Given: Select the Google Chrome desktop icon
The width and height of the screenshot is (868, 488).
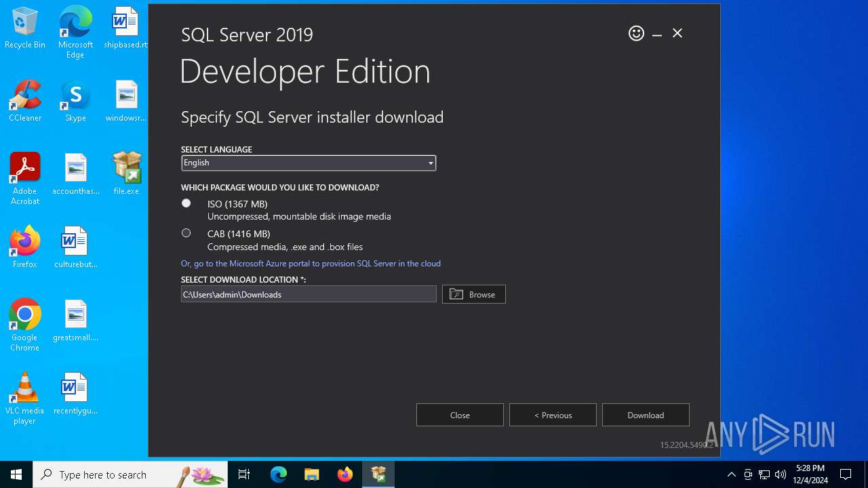Looking at the screenshot, I should click(x=25, y=325).
